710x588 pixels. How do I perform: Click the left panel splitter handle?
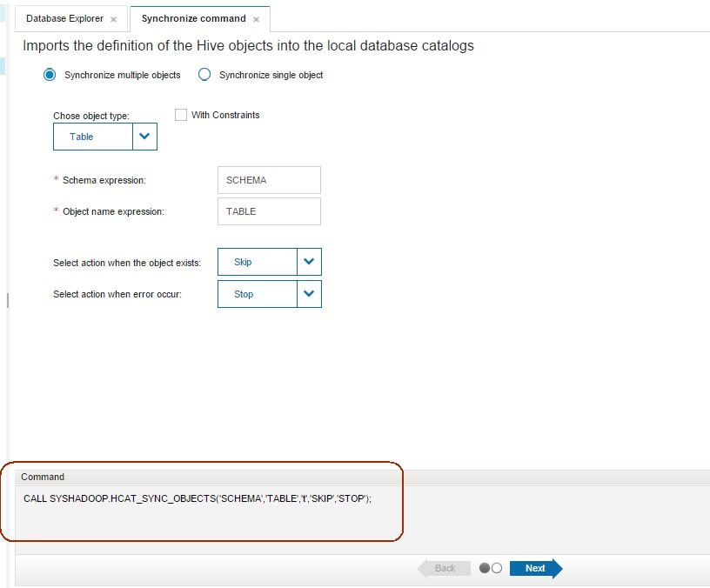pos(8,300)
